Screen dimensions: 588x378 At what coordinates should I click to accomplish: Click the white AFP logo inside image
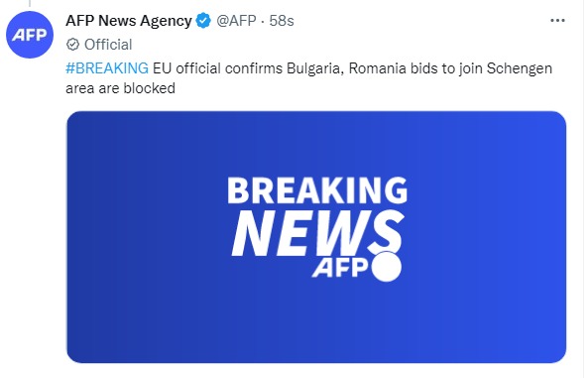click(x=340, y=268)
